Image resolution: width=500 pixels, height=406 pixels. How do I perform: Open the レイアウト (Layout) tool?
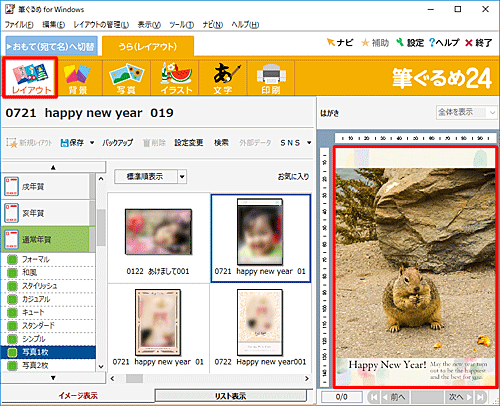point(30,78)
